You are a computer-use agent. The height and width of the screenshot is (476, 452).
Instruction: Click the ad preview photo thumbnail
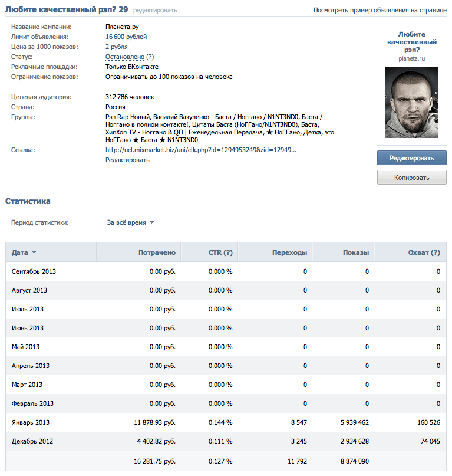412,103
